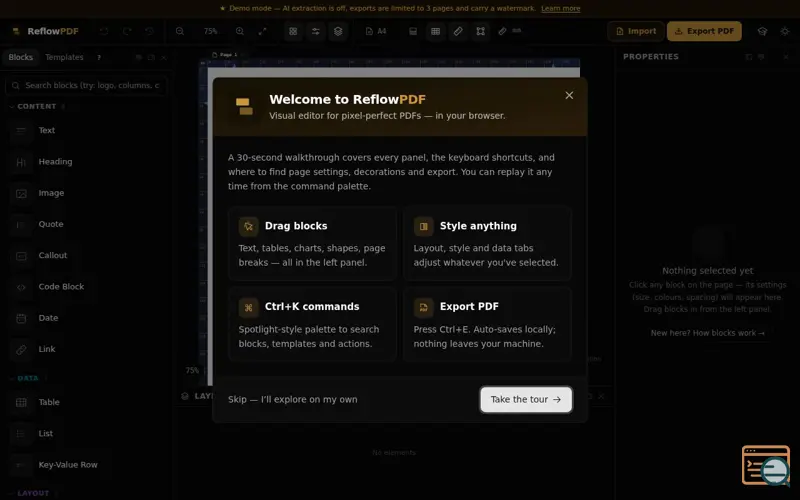The image size is (800, 500).
Task: Click the Export PDF toolbar button
Action: pyautogui.click(x=704, y=31)
